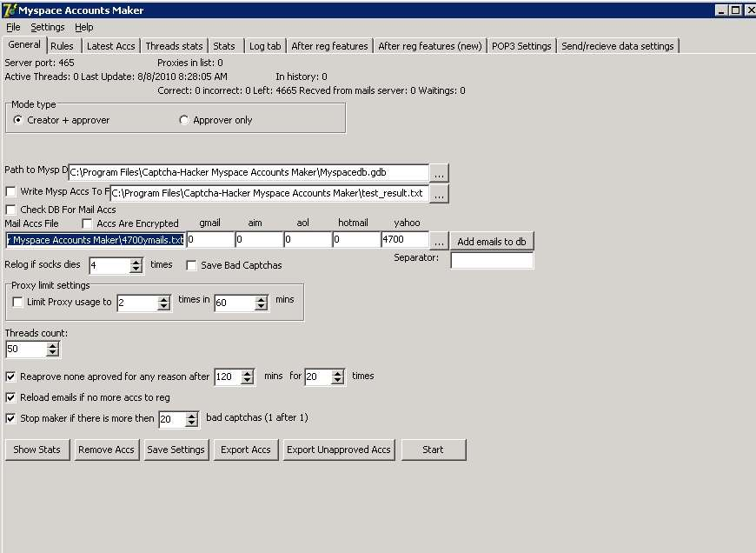
Task: Open the Log tab
Action: point(265,46)
